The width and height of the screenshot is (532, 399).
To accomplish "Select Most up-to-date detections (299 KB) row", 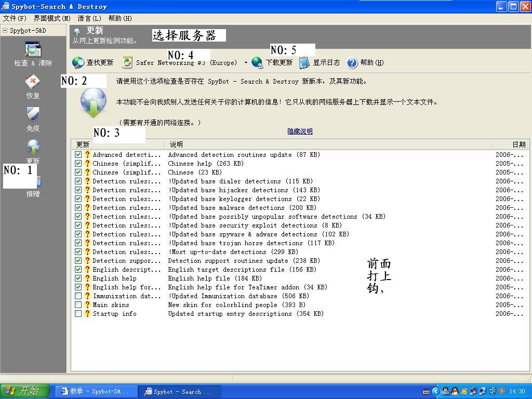I will [x=299, y=252].
